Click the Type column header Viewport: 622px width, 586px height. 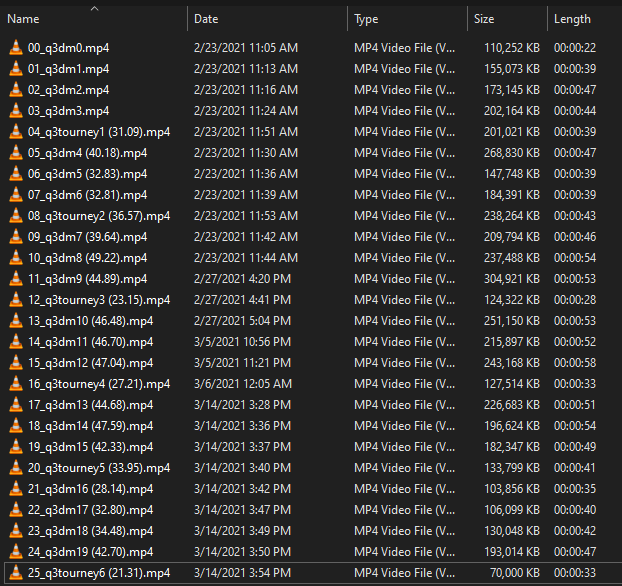point(366,19)
